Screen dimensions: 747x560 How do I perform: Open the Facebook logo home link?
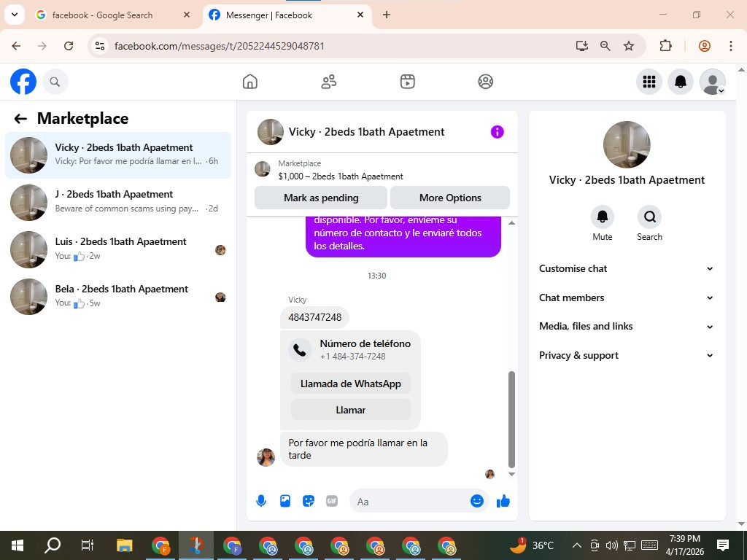[x=23, y=82]
